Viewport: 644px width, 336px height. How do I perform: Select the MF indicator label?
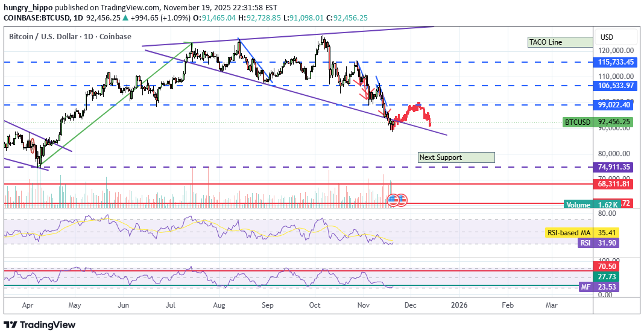[584, 287]
